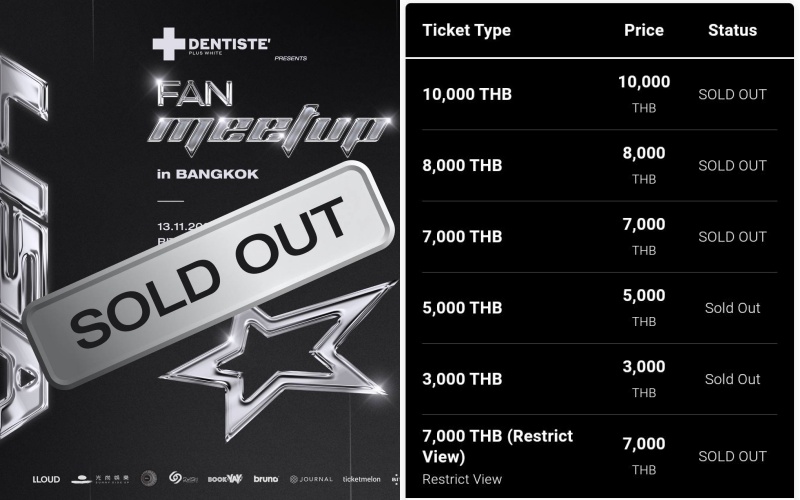Image resolution: width=800 pixels, height=500 pixels.
Task: Click the LLOUD sponsor logo
Action: pyautogui.click(x=46, y=479)
